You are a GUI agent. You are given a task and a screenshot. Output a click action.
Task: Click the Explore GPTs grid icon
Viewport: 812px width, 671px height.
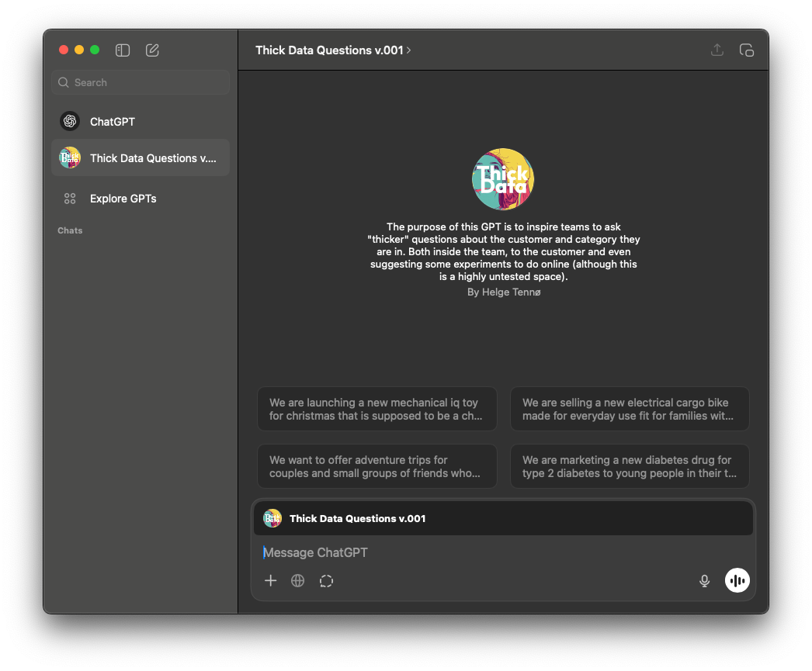click(x=70, y=199)
